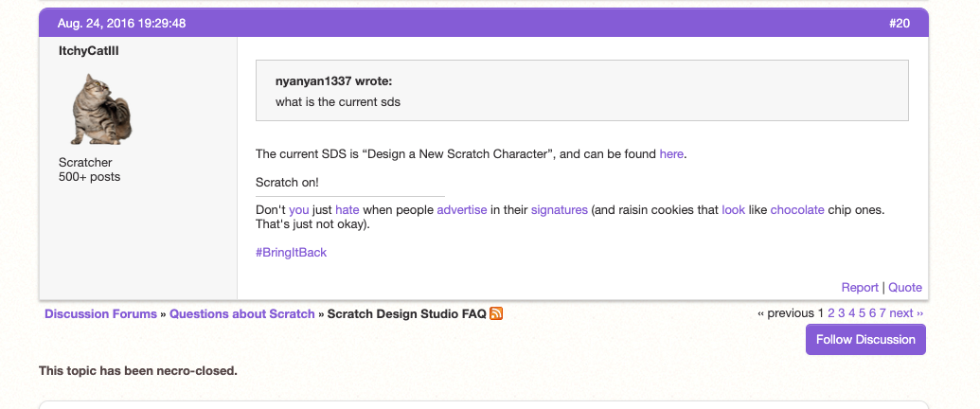Click the #BringItBack signature link
Screen dimensions: 980x409
click(x=291, y=253)
